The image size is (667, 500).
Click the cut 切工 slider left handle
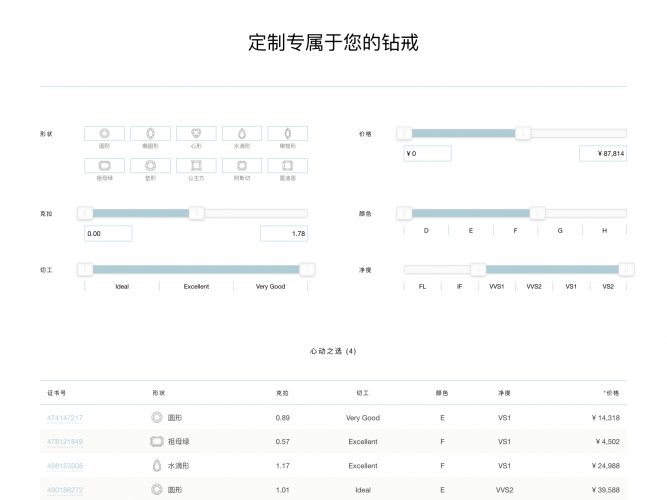click(85, 269)
